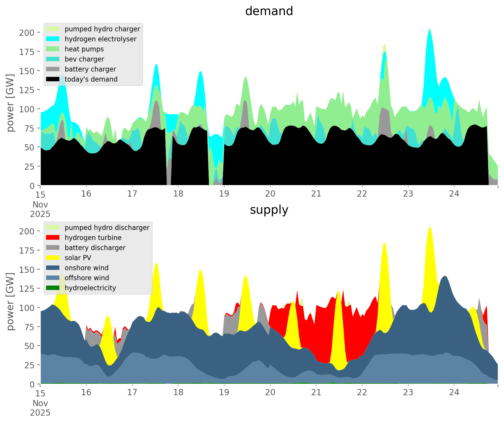Click the 200 y-axis tick on demand chart
This screenshot has width=504, height=423.
27,33
